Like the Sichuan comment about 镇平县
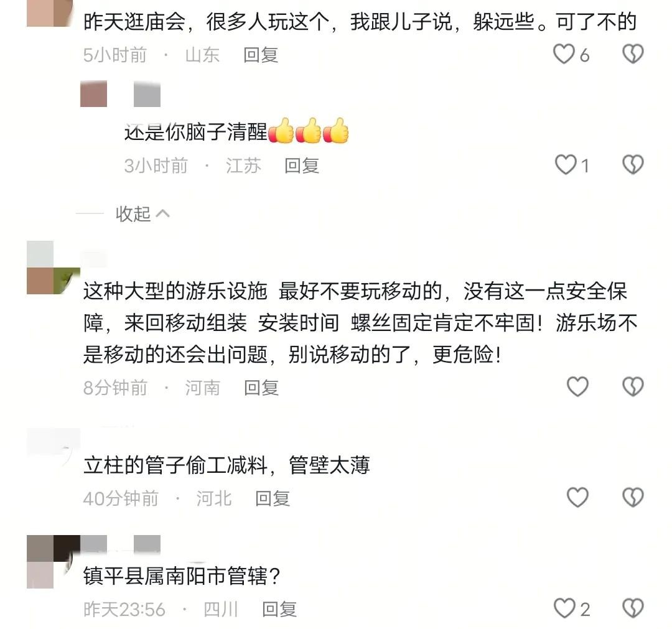672x629 pixels. click(x=564, y=608)
